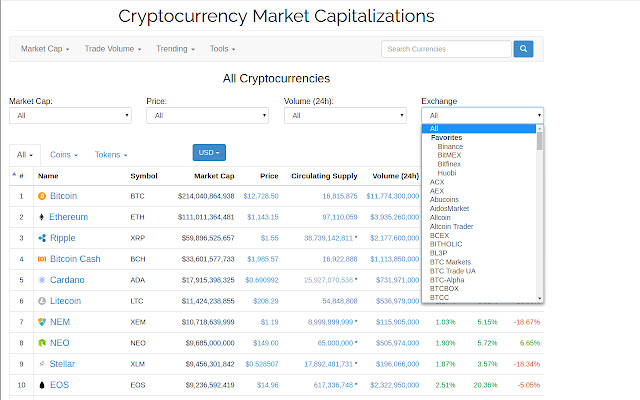Open the EOS name link
Viewport: 640px width, 400px height.
(x=59, y=385)
